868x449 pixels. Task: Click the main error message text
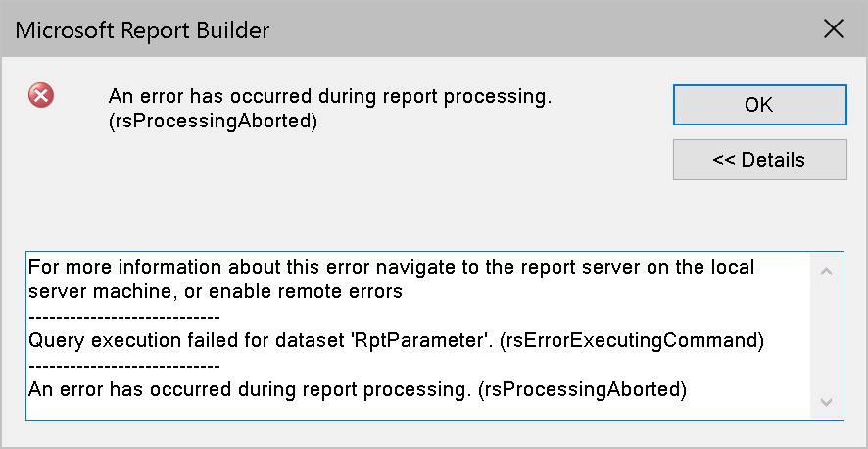[330, 96]
